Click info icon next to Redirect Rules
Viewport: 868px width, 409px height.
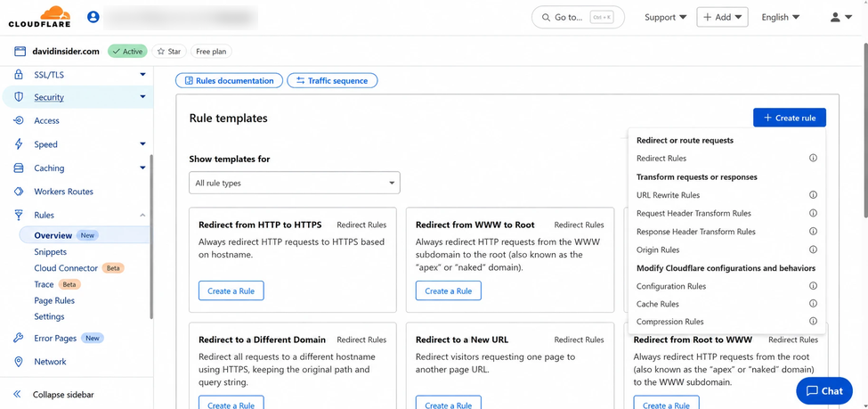coord(813,158)
